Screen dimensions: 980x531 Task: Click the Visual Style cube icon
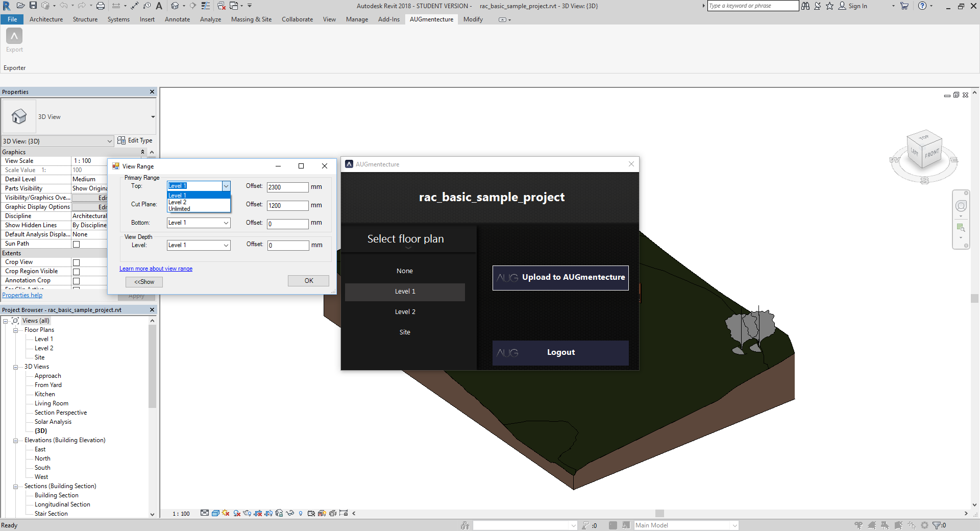tap(215, 513)
